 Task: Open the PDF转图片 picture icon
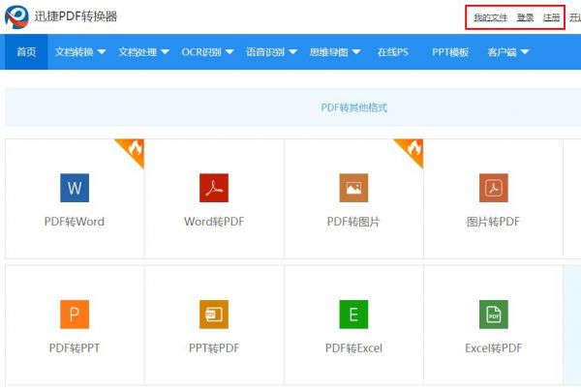[x=353, y=188]
